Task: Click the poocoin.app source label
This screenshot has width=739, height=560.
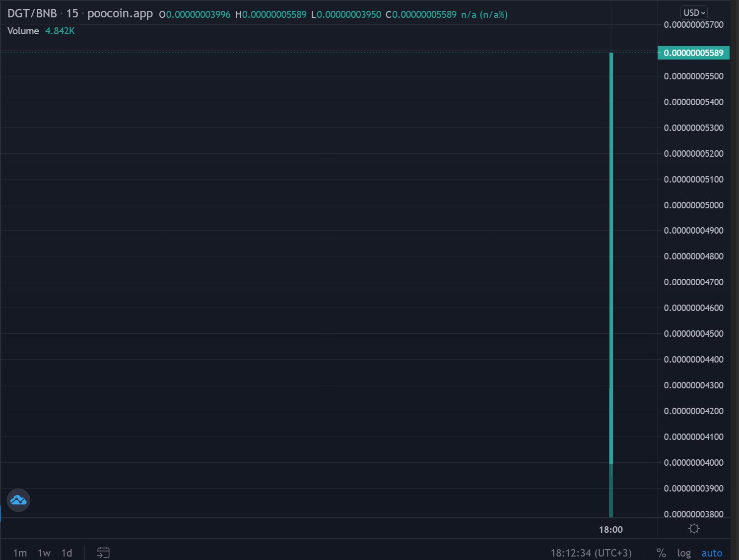Action: tap(120, 14)
